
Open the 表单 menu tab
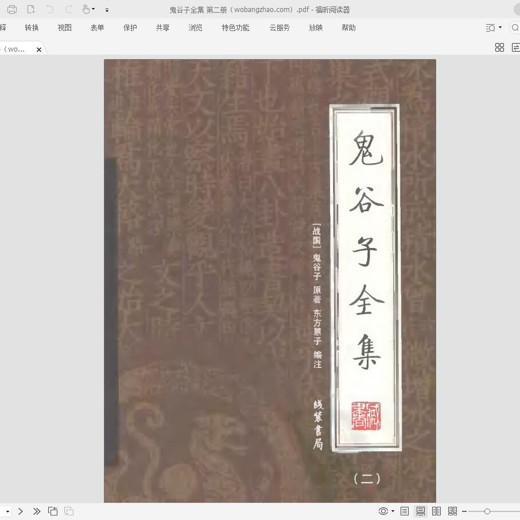[97, 28]
